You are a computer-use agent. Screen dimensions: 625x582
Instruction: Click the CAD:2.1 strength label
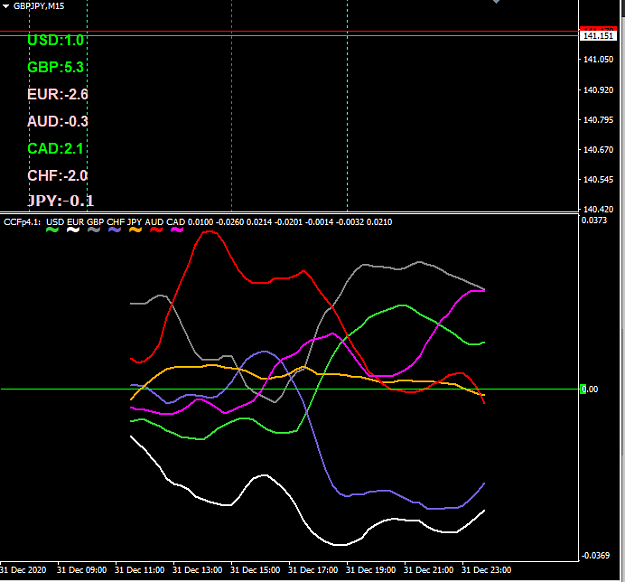[55, 149]
